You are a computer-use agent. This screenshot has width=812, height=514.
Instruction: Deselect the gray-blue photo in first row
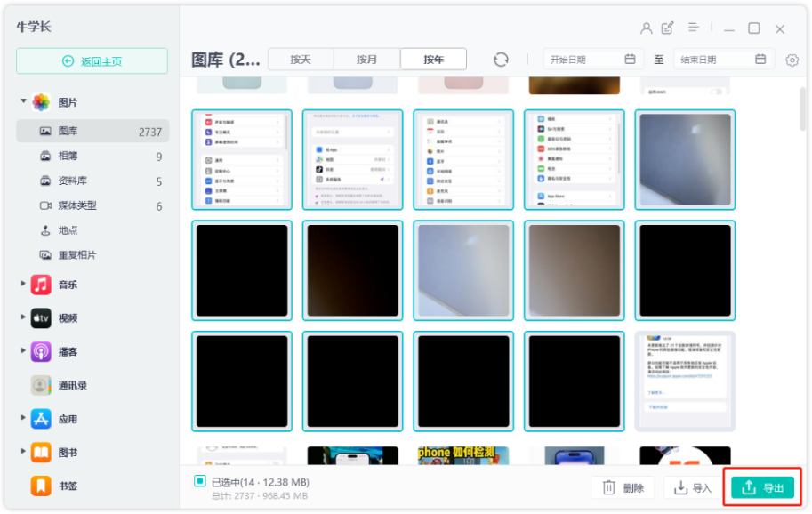[685, 159]
